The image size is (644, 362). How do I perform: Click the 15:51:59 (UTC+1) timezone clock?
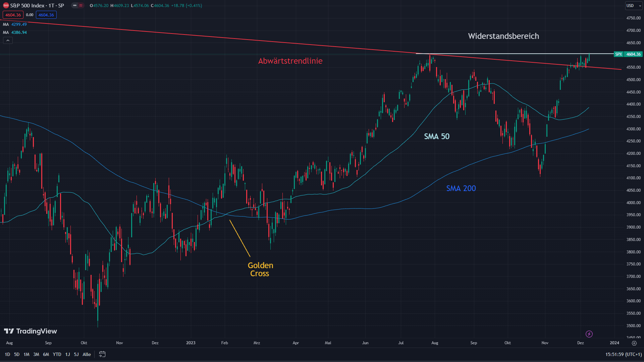point(624,354)
